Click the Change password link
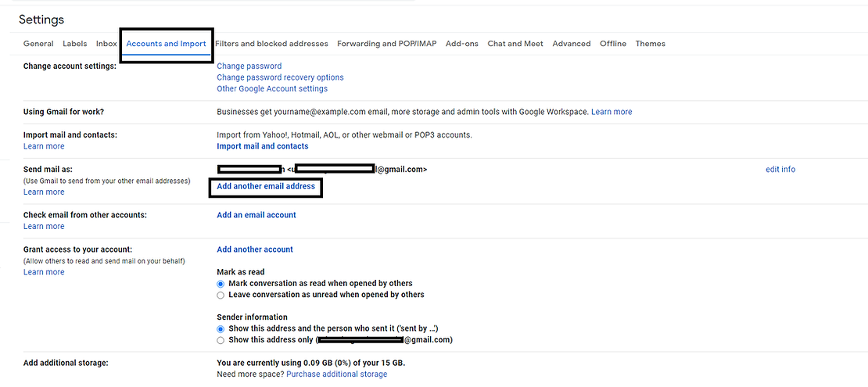 click(x=249, y=66)
